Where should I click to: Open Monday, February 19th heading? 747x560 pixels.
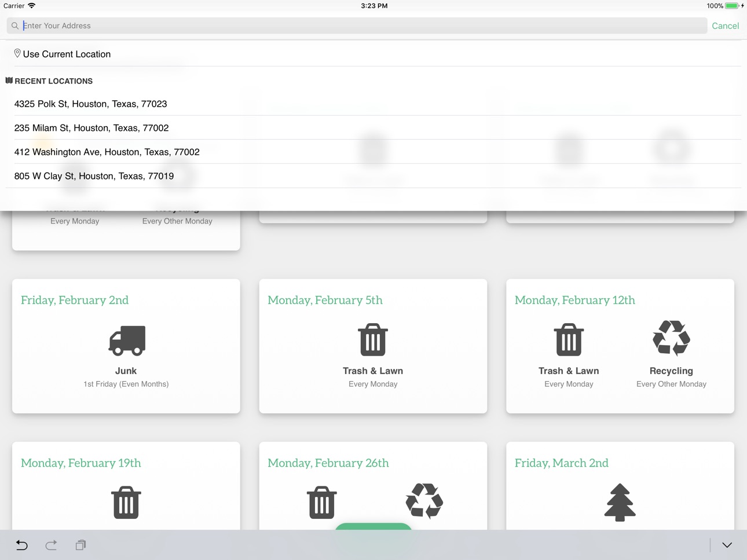point(81,463)
